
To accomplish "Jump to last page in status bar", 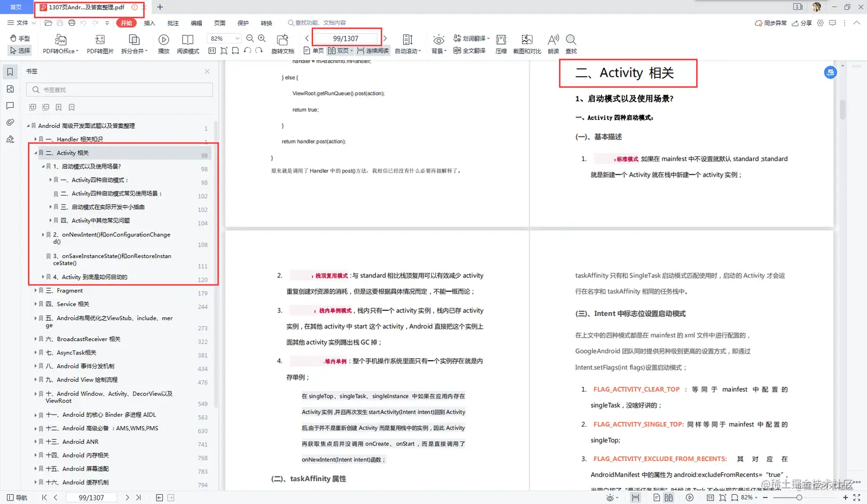I will point(138,498).
